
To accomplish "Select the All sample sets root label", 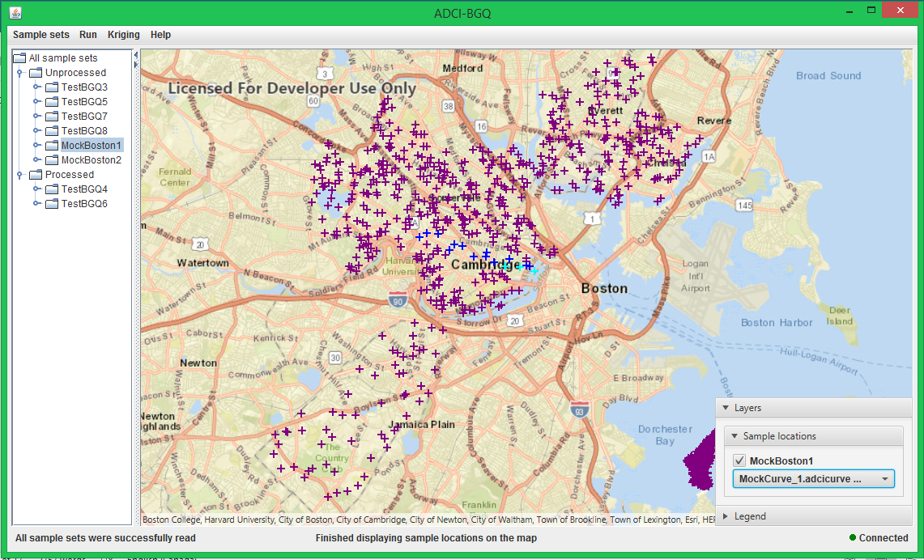I will click(63, 57).
